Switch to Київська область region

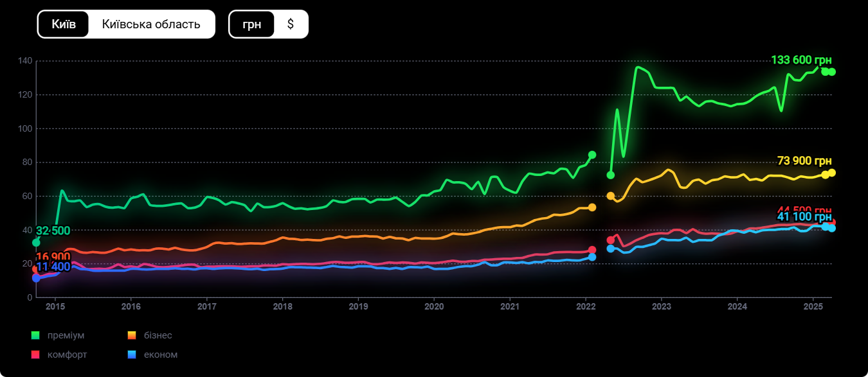point(151,24)
